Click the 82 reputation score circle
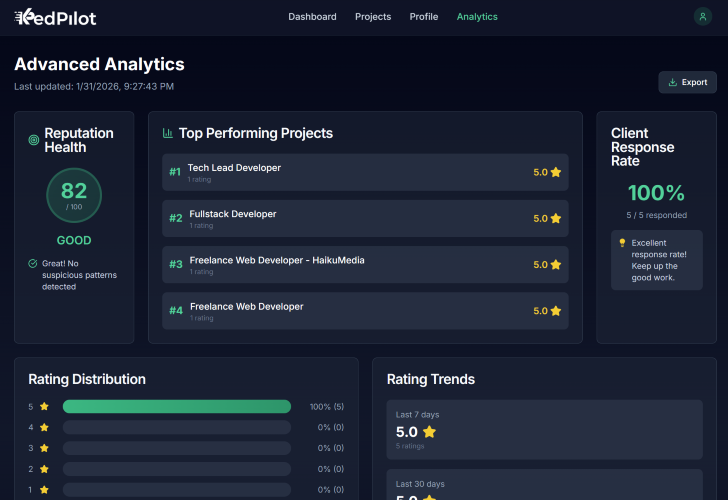728x500 pixels. pyautogui.click(x=74, y=195)
